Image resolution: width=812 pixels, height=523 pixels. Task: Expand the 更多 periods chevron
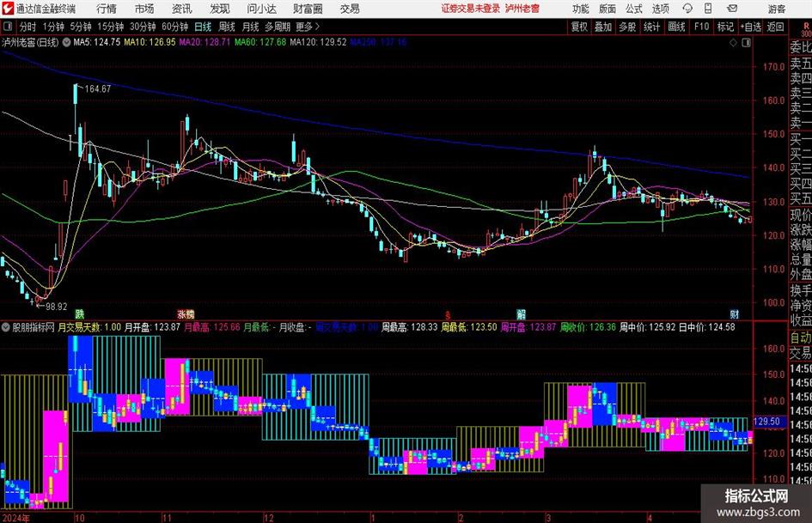coord(317,27)
